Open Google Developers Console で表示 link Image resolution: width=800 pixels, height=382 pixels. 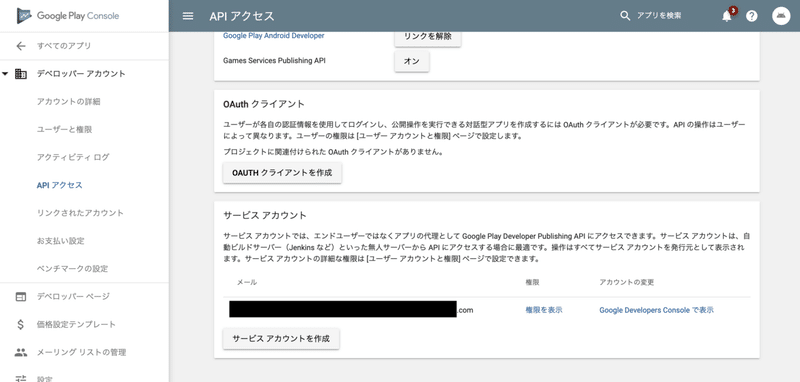click(x=656, y=310)
